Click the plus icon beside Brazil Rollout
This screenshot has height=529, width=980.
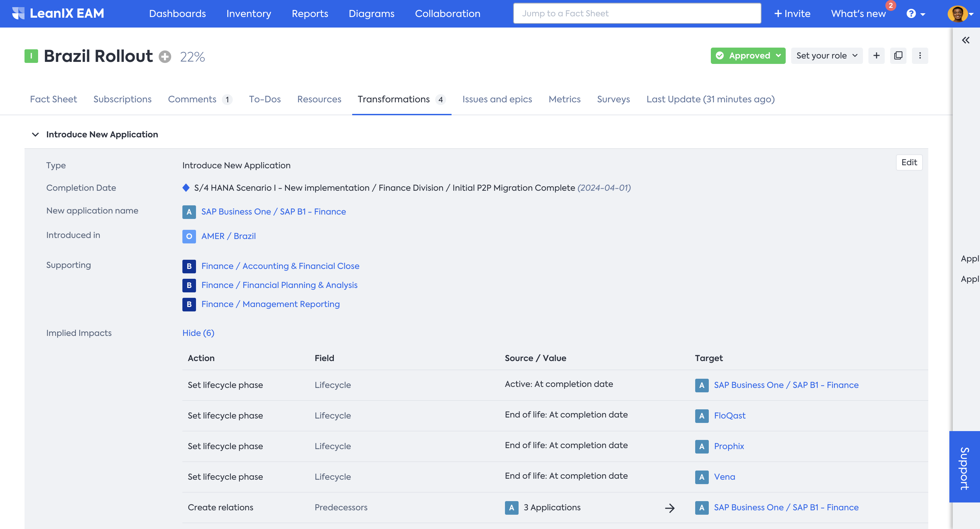point(165,57)
